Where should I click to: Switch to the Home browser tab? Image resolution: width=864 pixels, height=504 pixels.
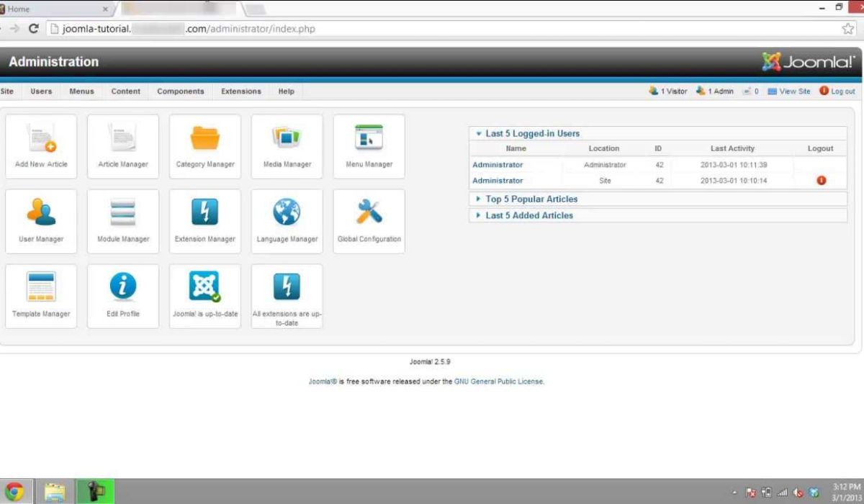point(57,9)
